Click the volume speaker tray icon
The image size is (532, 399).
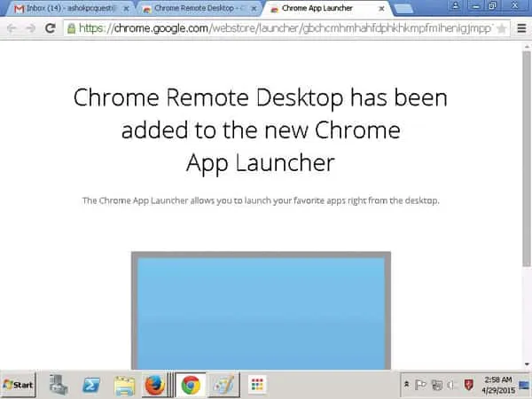tap(452, 385)
